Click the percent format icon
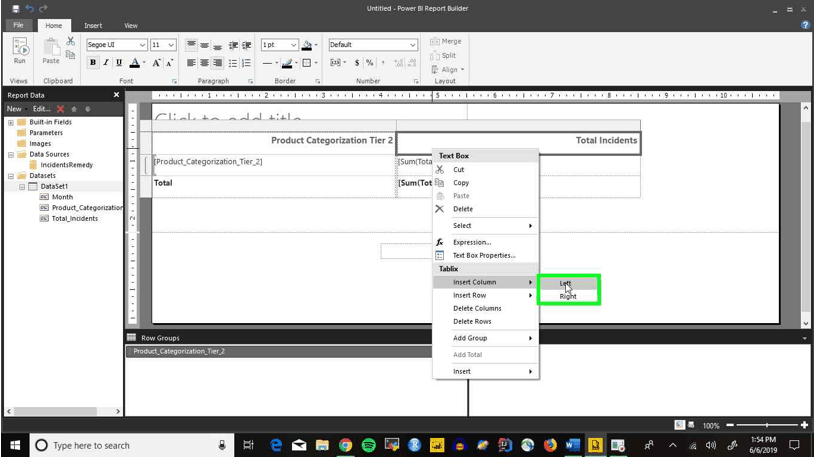The width and height of the screenshot is (816, 457). 369,62
